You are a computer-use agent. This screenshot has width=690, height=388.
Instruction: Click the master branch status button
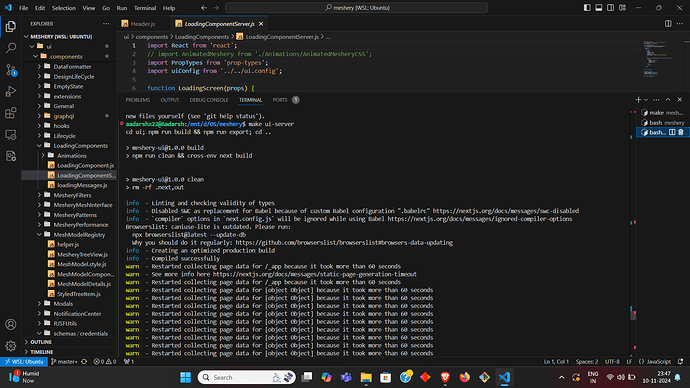(64, 362)
